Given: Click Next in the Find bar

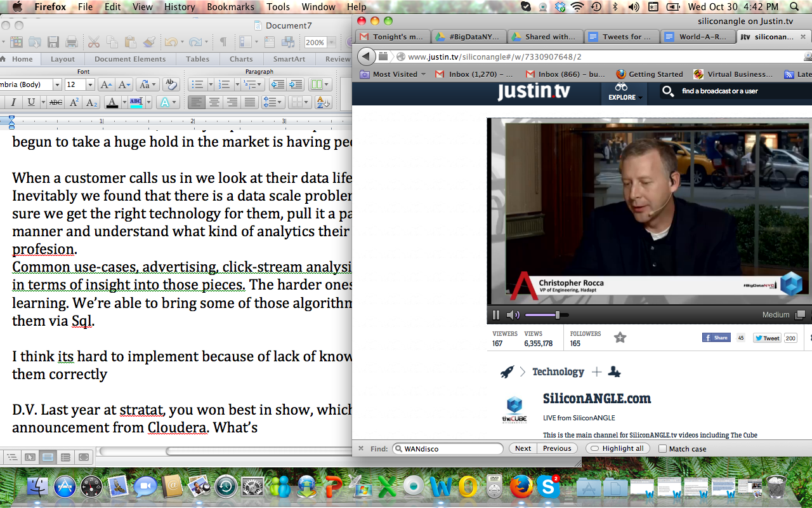Looking at the screenshot, I should point(523,448).
